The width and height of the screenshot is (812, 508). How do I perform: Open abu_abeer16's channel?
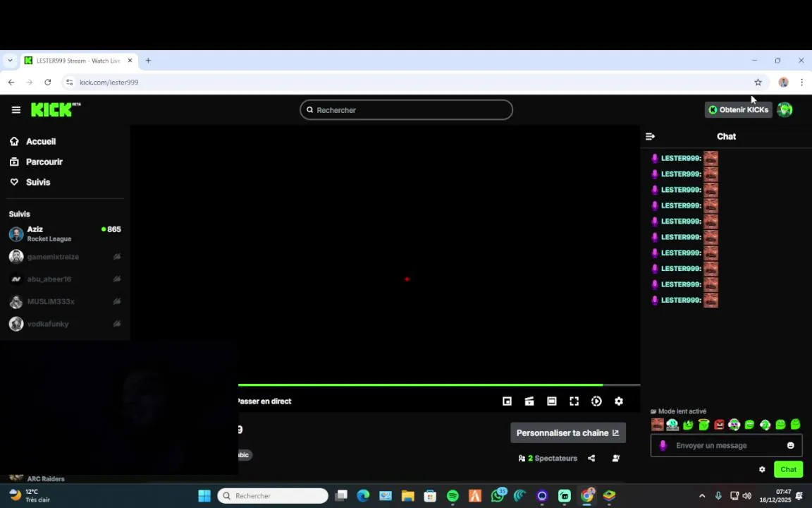(x=65, y=279)
